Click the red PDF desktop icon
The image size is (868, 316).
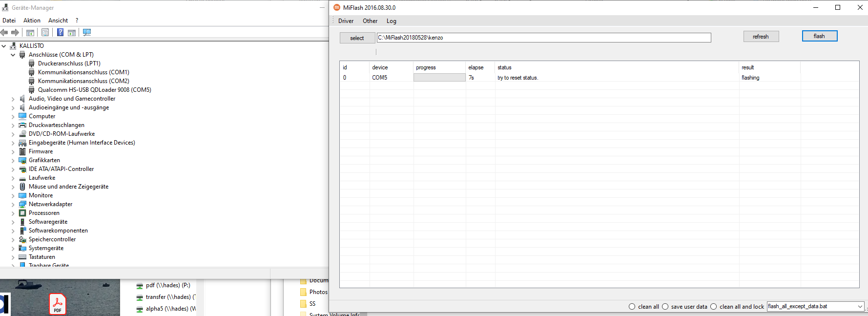coord(58,304)
